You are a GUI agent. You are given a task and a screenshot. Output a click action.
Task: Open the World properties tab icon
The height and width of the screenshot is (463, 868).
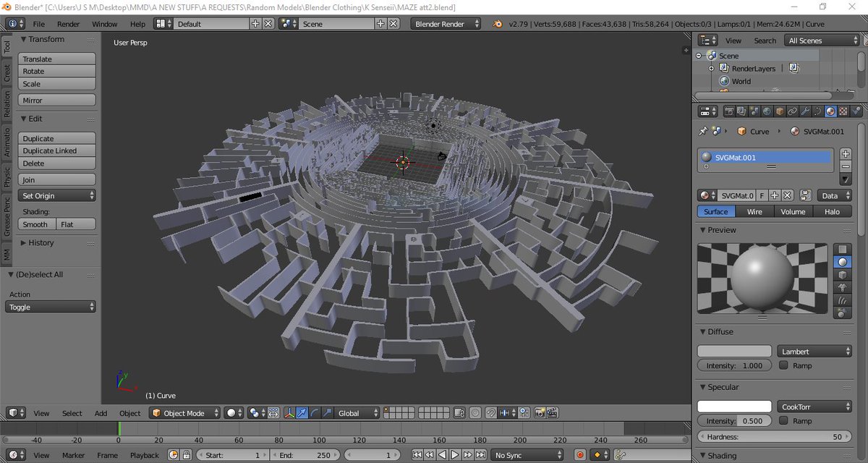click(767, 111)
